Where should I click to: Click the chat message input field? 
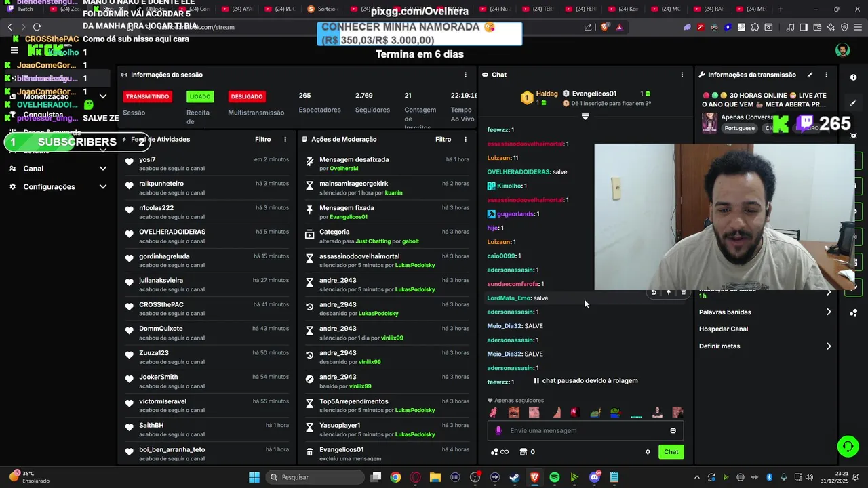(x=585, y=430)
